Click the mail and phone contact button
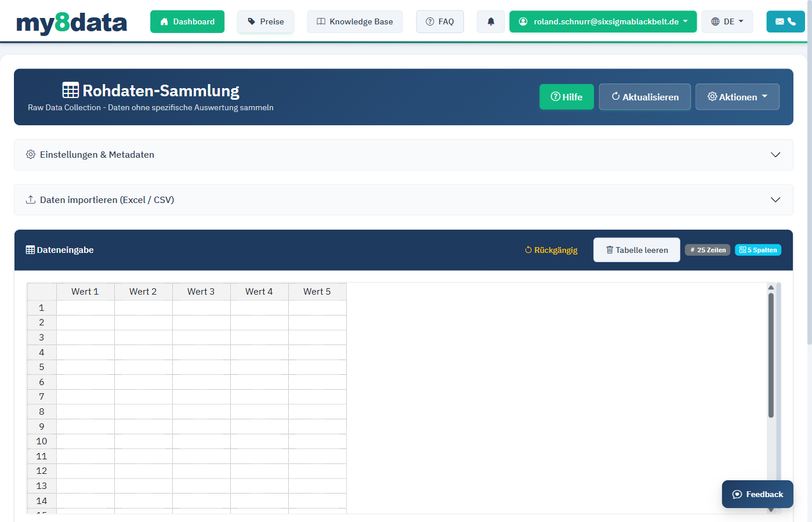812x522 pixels. click(x=786, y=21)
